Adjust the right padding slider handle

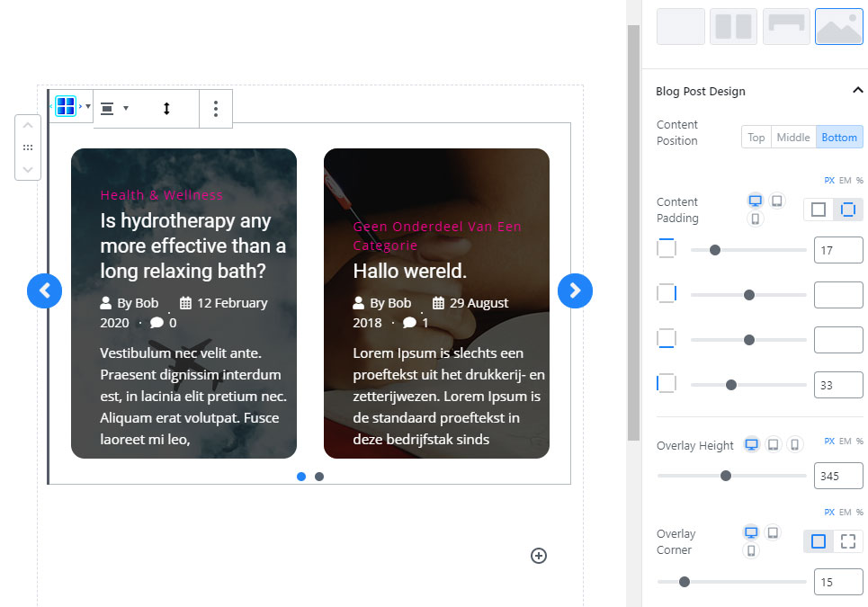[749, 295]
